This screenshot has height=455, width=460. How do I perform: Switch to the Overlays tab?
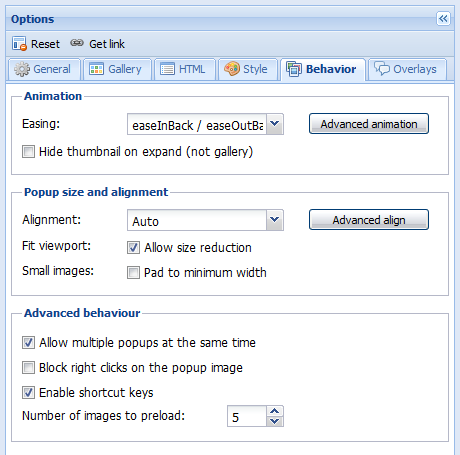[407, 69]
